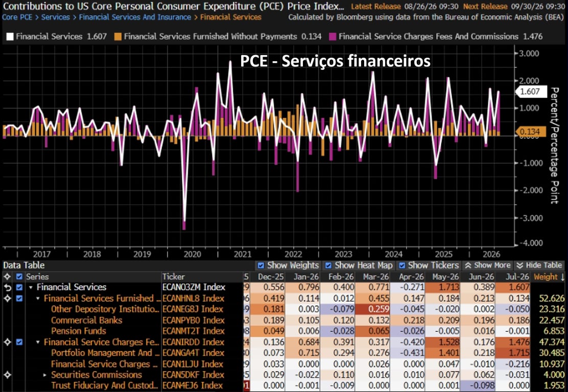This screenshot has width=568, height=392.
Task: Click the drill-in target icon in the Series header row
Action: [7, 277]
